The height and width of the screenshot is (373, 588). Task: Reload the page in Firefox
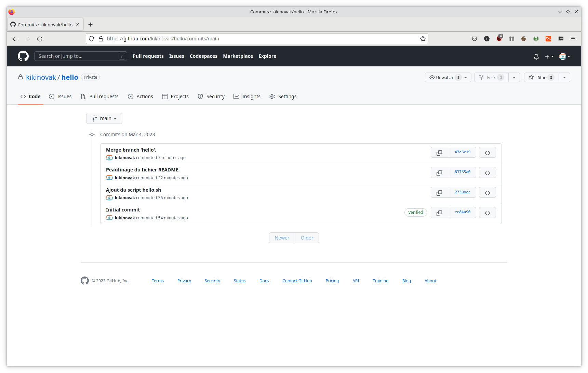point(40,39)
